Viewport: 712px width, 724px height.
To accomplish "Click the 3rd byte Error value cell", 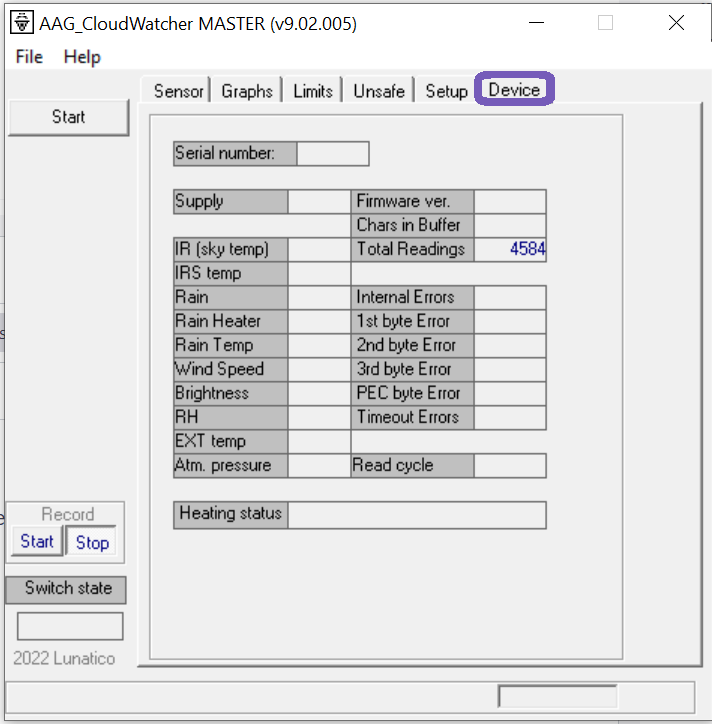I will click(x=510, y=370).
